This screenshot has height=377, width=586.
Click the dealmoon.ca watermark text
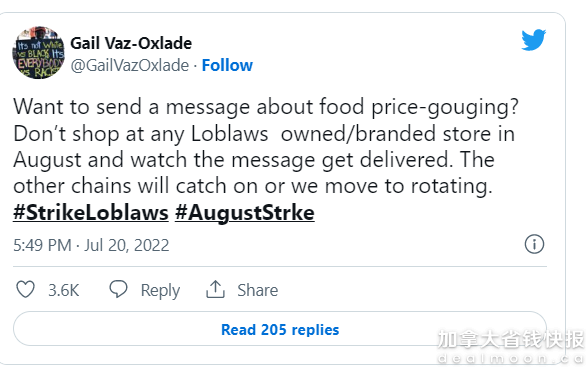pyautogui.click(x=511, y=359)
